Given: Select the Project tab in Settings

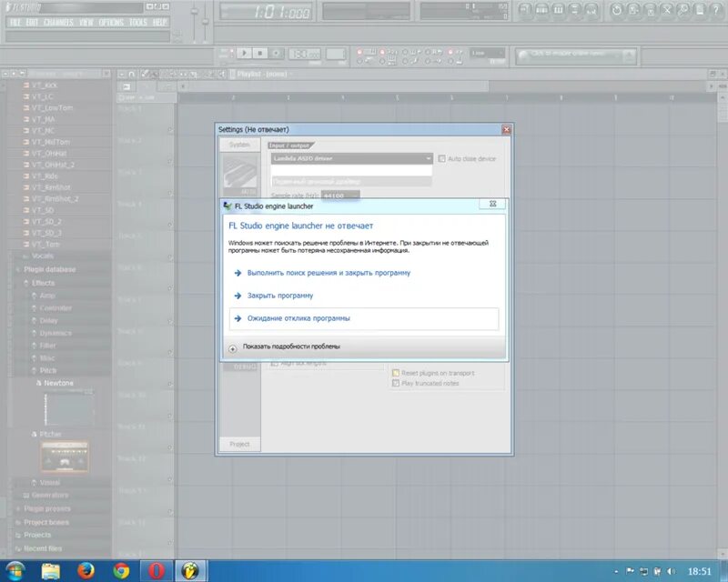Looking at the screenshot, I should click(239, 444).
